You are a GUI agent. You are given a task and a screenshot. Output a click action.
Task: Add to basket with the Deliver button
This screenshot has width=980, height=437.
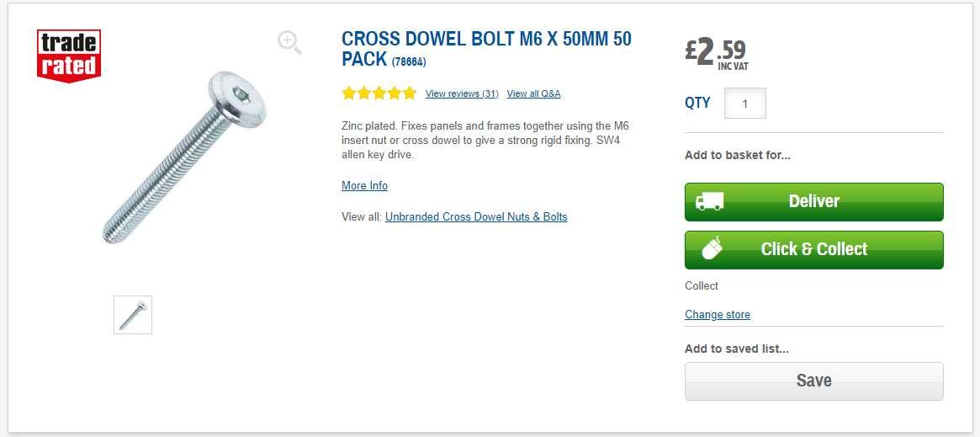click(813, 202)
